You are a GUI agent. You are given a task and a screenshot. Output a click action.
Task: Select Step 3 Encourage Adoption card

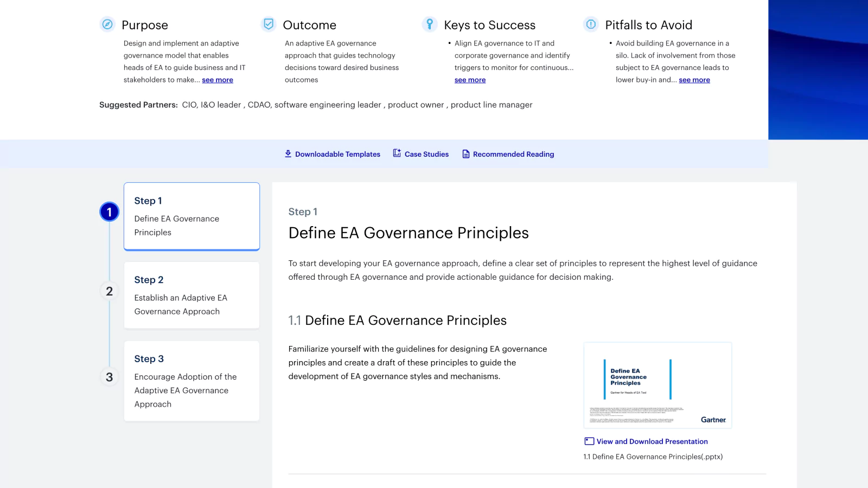click(x=192, y=381)
